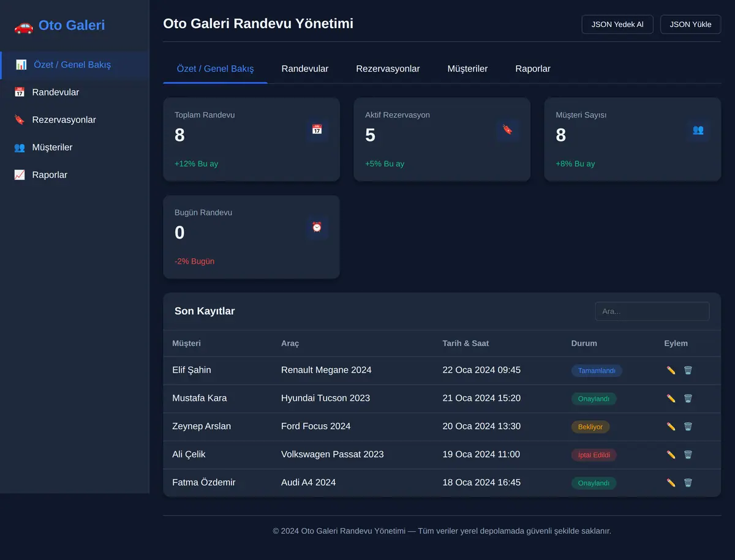Image resolution: width=735 pixels, height=560 pixels.
Task: Click the bookmark icon on Aktif Rezervasyon card
Action: click(x=507, y=130)
